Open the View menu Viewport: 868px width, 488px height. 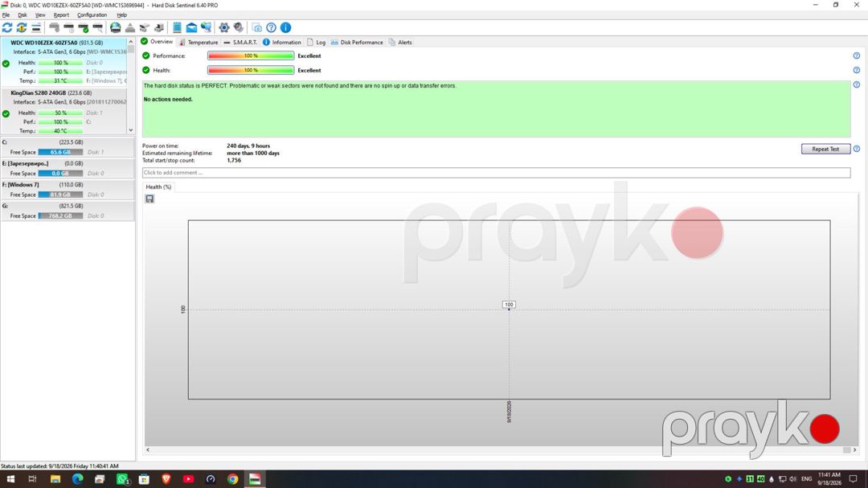click(x=40, y=15)
